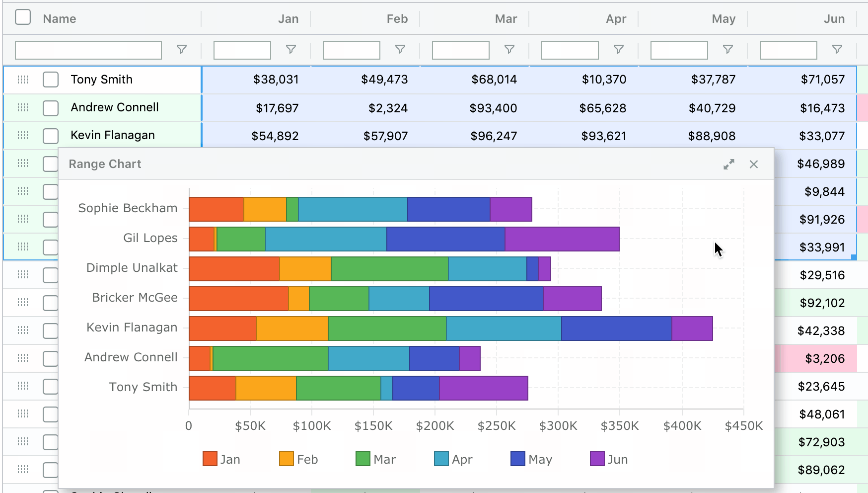Toggle the select-all checkbox in the header
The height and width of the screenshot is (493, 868).
tap(23, 17)
